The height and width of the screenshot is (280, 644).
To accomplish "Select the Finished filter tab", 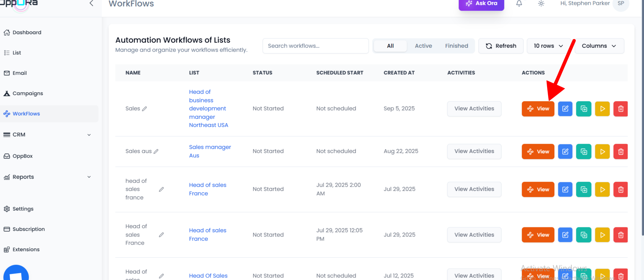I will point(456,46).
